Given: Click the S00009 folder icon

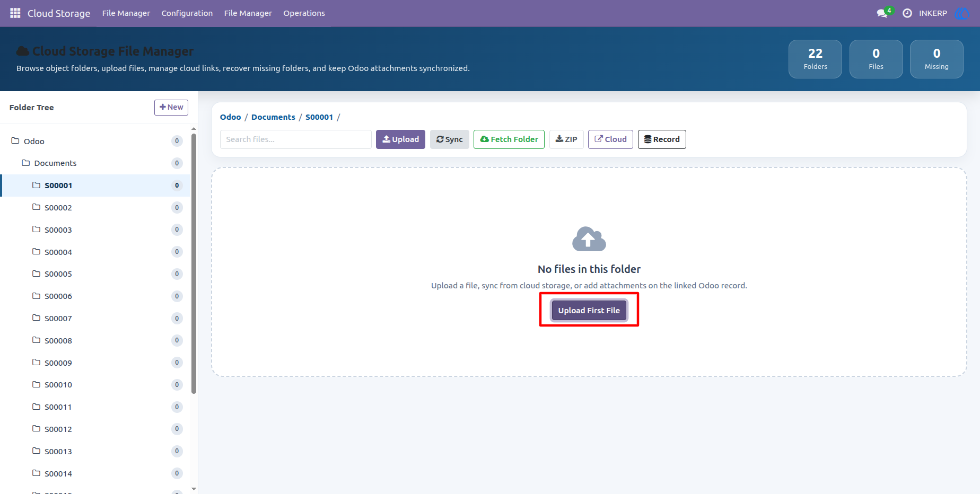Looking at the screenshot, I should (36, 362).
